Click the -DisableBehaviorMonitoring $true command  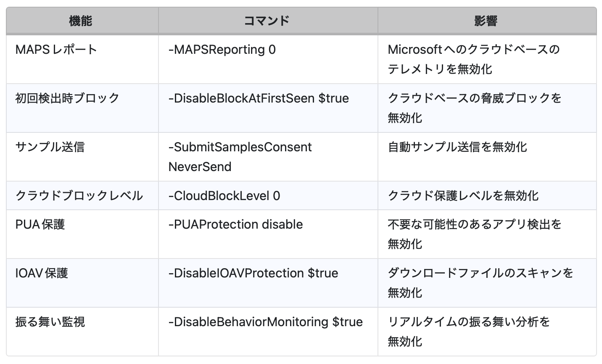(x=265, y=322)
